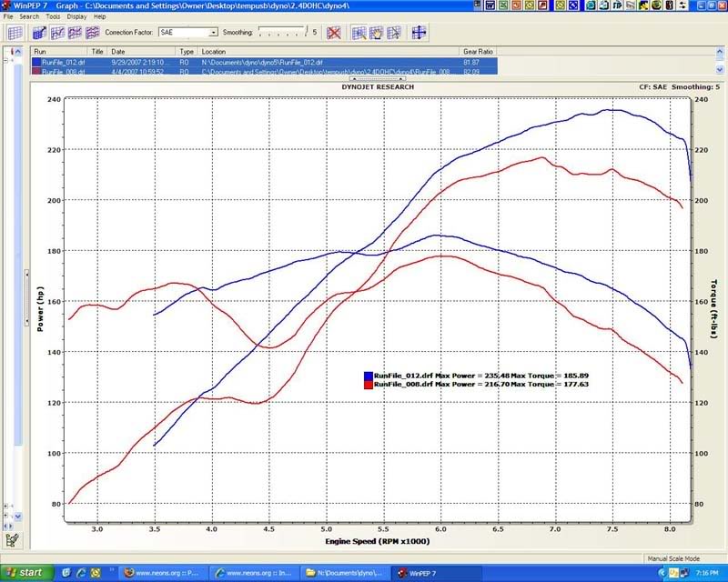The width and height of the screenshot is (728, 582).
Task: Click the Manual Scale Mode status text
Action: [673, 558]
